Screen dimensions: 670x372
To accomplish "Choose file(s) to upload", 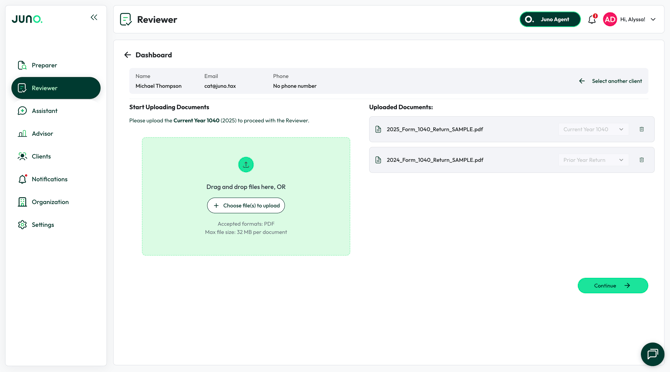I will point(246,205).
